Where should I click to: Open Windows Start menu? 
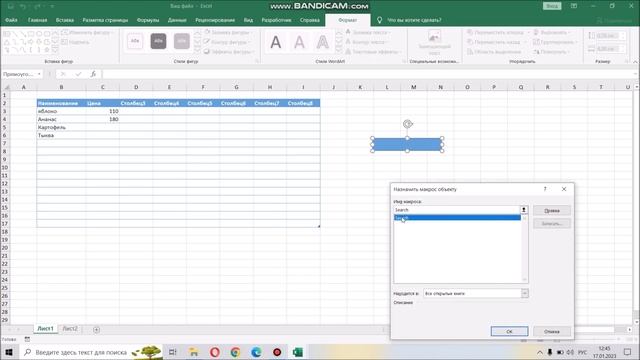[x=9, y=352]
